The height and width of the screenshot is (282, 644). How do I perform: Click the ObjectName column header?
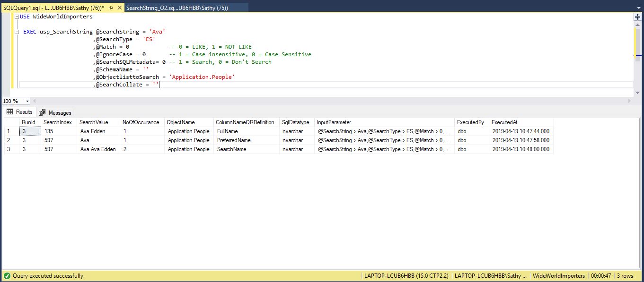click(189, 122)
